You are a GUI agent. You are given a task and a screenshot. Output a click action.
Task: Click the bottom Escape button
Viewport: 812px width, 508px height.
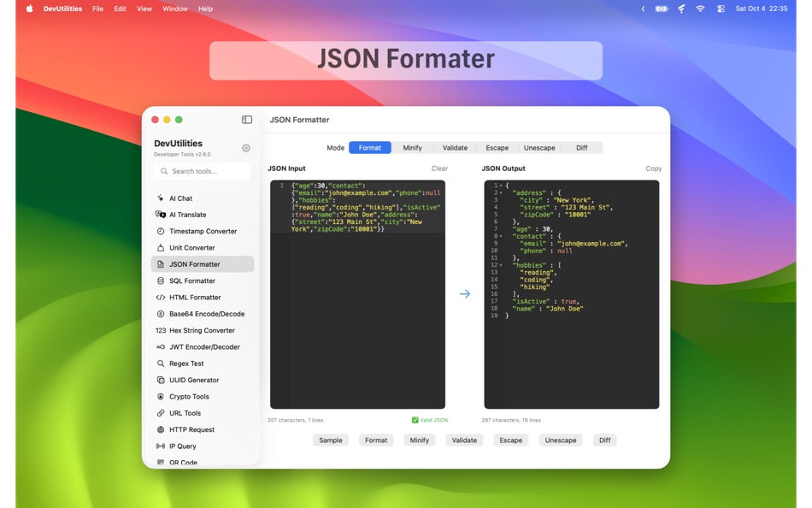(x=510, y=440)
